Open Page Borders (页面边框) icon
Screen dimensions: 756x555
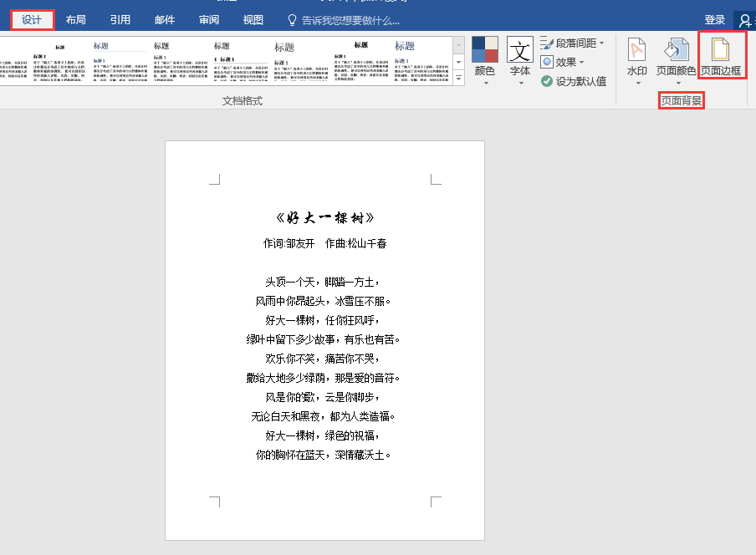(720, 50)
